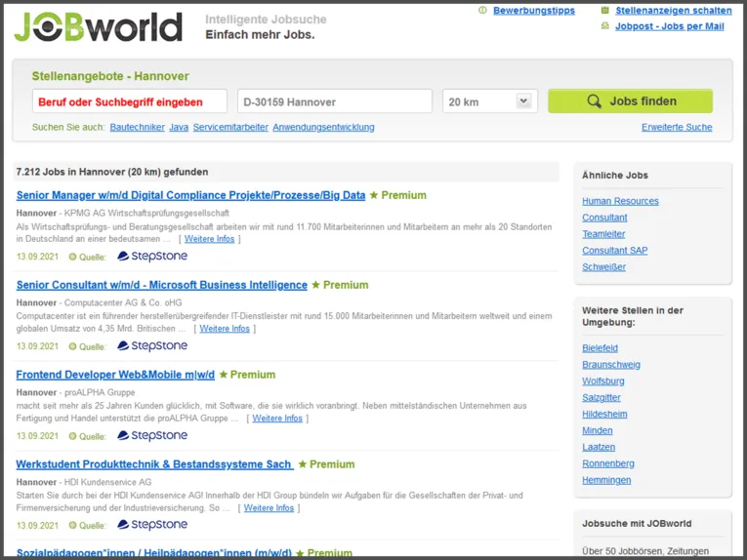Select the Bautechniker search suggestion

(138, 127)
